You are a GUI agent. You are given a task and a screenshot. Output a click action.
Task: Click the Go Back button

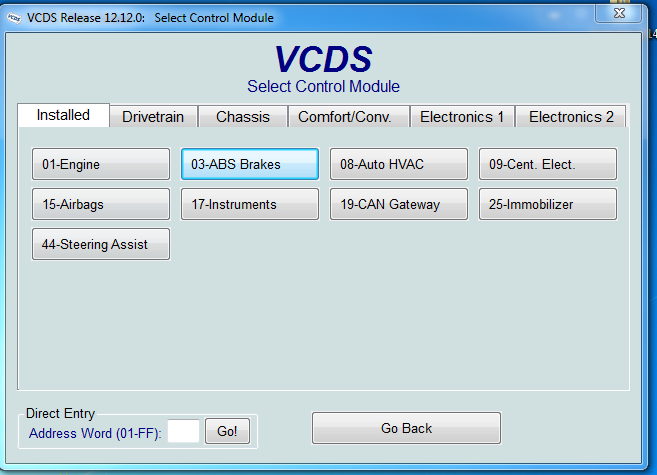(x=406, y=428)
